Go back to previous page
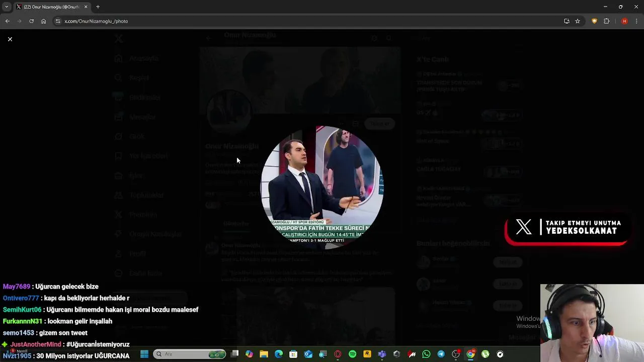Screen dimensions: 644x362 (x=7, y=21)
